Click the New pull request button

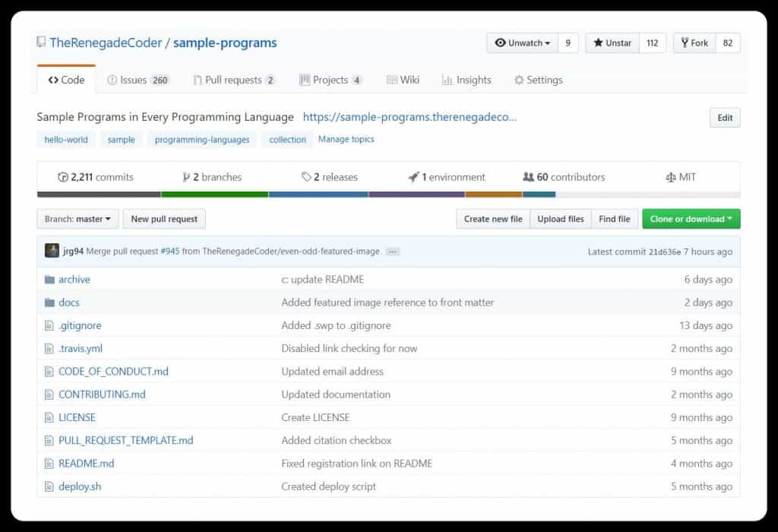click(164, 219)
